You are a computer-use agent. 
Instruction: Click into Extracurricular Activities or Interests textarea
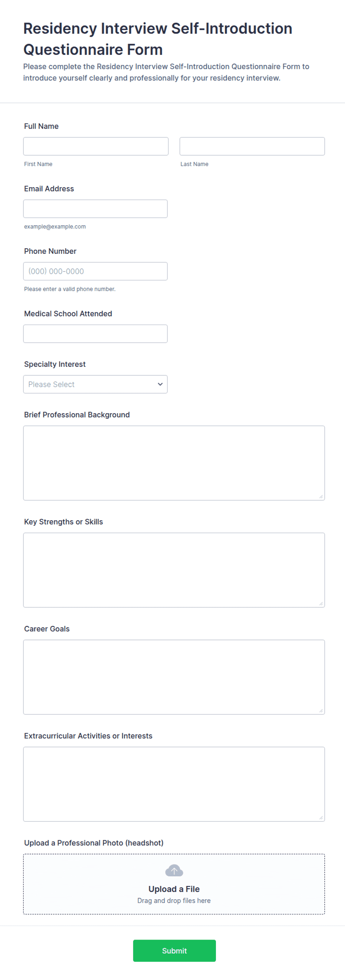tap(174, 784)
